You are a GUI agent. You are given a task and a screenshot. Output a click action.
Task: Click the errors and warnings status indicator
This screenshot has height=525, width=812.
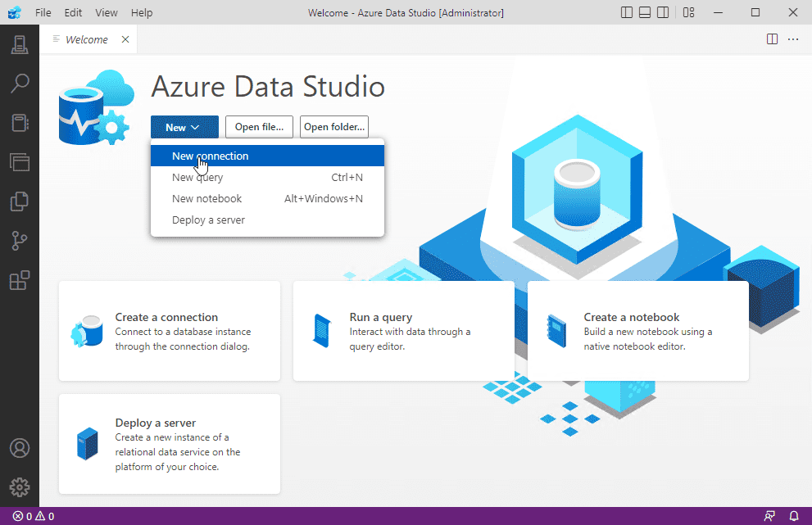pyautogui.click(x=34, y=516)
